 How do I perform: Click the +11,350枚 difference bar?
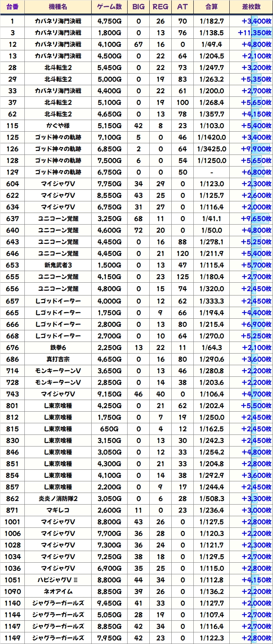coord(254,33)
